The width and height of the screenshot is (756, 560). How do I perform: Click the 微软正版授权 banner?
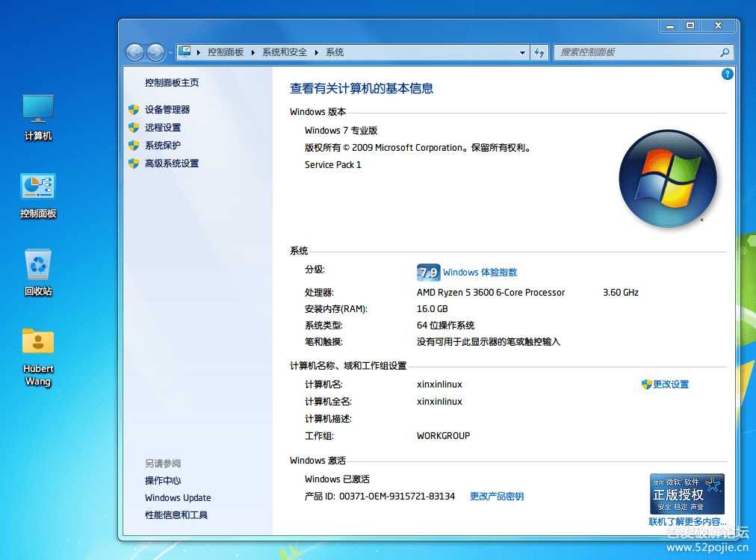tap(685, 494)
